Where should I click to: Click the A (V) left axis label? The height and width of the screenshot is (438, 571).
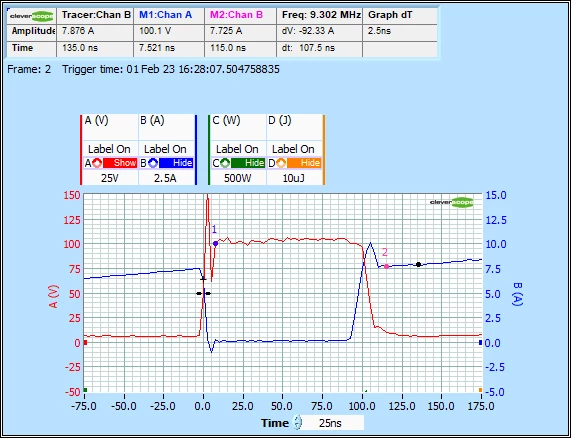pyautogui.click(x=54, y=297)
